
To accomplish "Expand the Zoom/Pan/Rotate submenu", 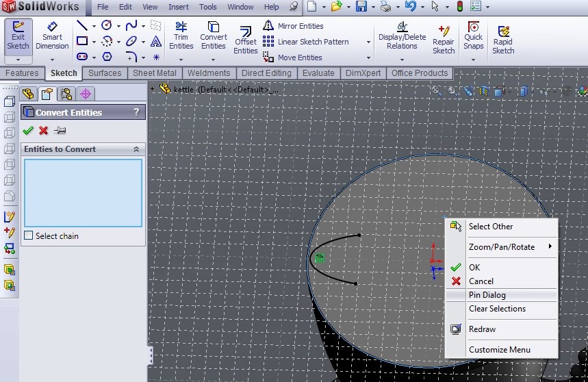I will (502, 247).
